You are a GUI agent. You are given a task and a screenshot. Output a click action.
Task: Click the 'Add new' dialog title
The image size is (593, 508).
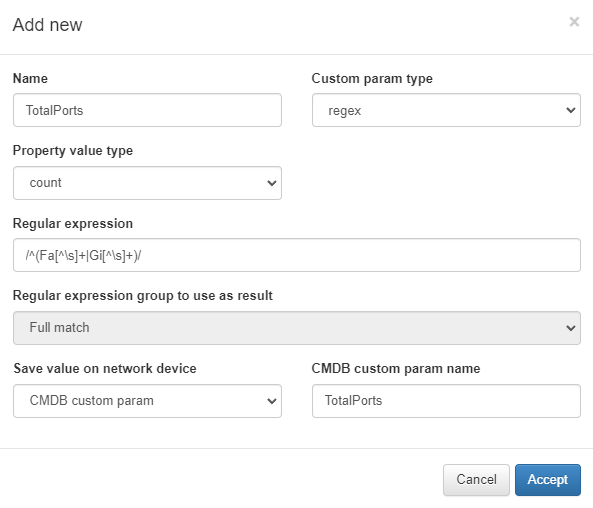tap(48, 25)
